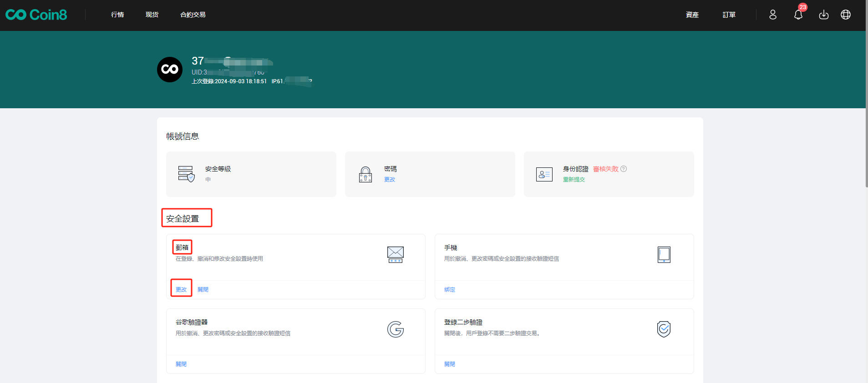This screenshot has height=383, width=868.
Task: Click 重新提交 to resubmit identity verification
Action: (x=574, y=179)
